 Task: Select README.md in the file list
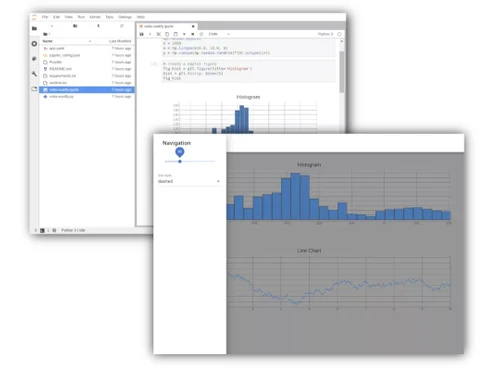(87, 69)
